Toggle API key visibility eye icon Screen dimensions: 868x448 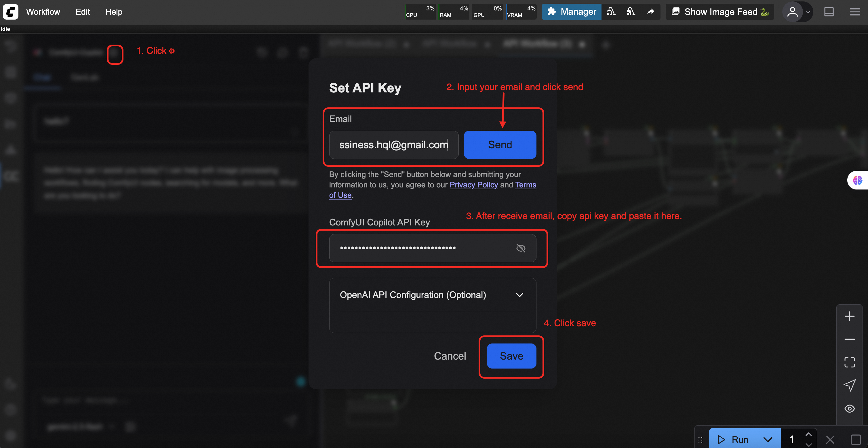[521, 248]
